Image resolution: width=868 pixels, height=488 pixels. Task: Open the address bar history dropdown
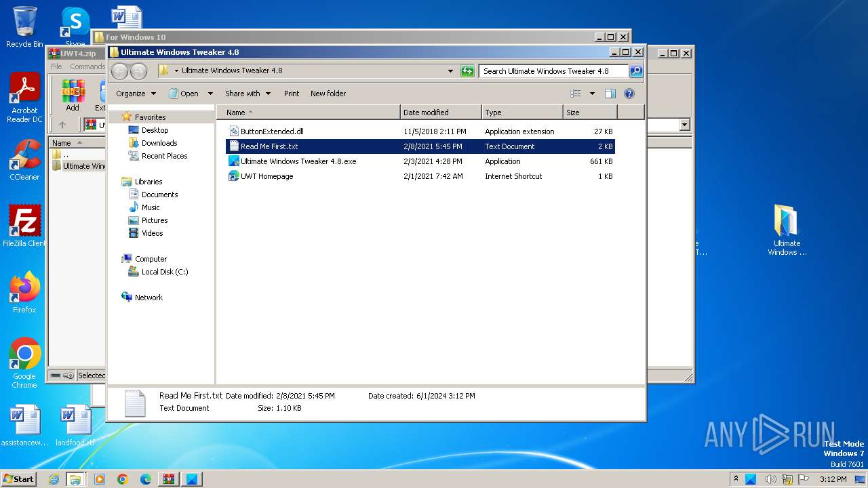pyautogui.click(x=451, y=71)
